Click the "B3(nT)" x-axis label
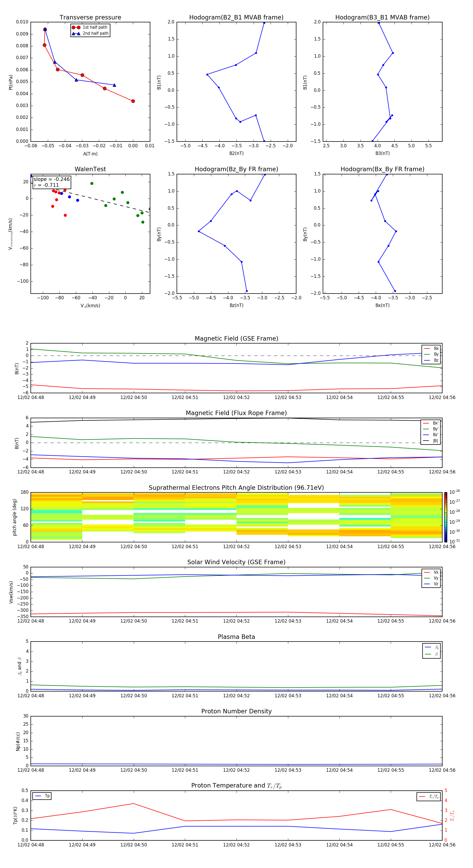This screenshot has width=473, height=868. point(382,153)
